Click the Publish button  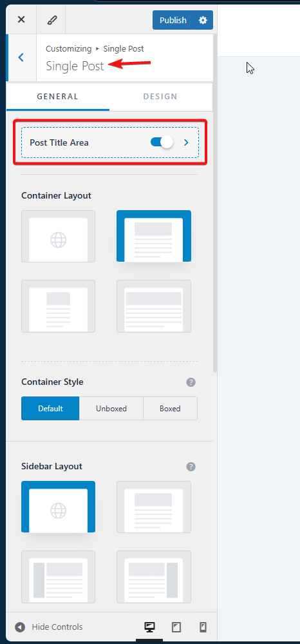(x=173, y=20)
